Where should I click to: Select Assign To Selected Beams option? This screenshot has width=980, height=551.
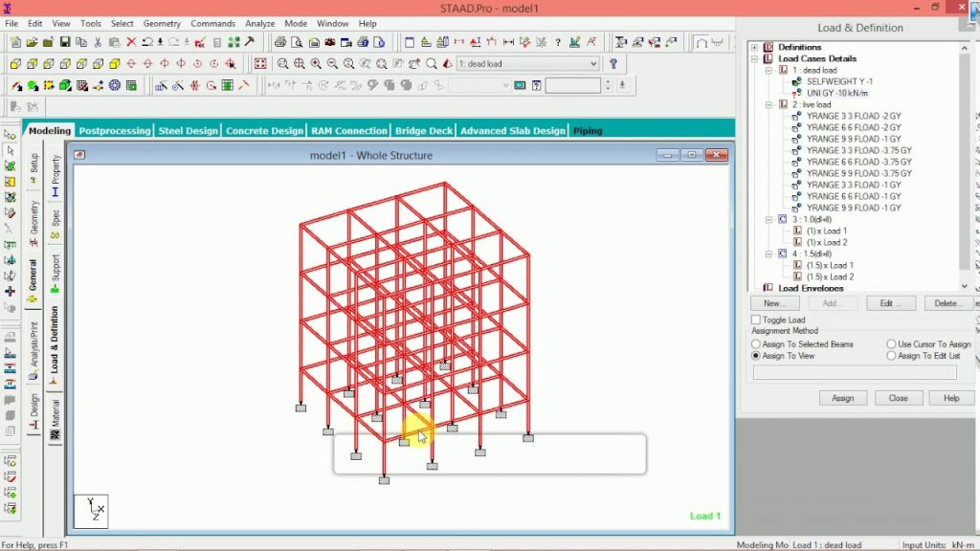pos(756,344)
